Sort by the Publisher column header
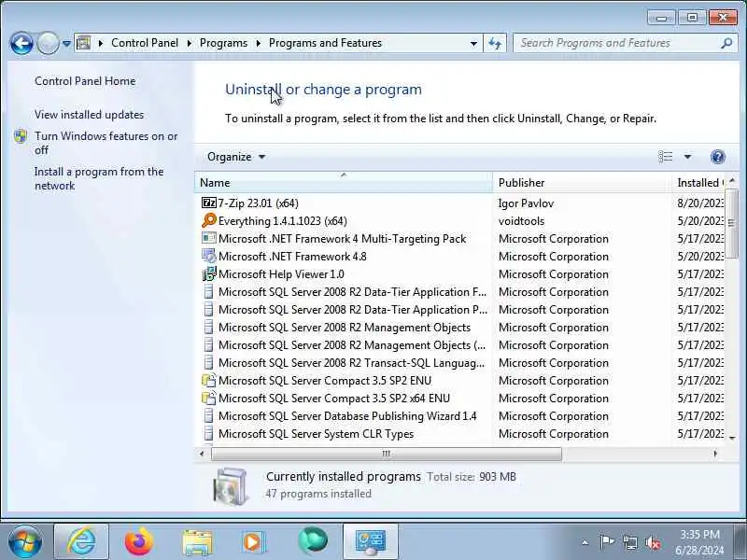747x560 pixels. (x=582, y=182)
